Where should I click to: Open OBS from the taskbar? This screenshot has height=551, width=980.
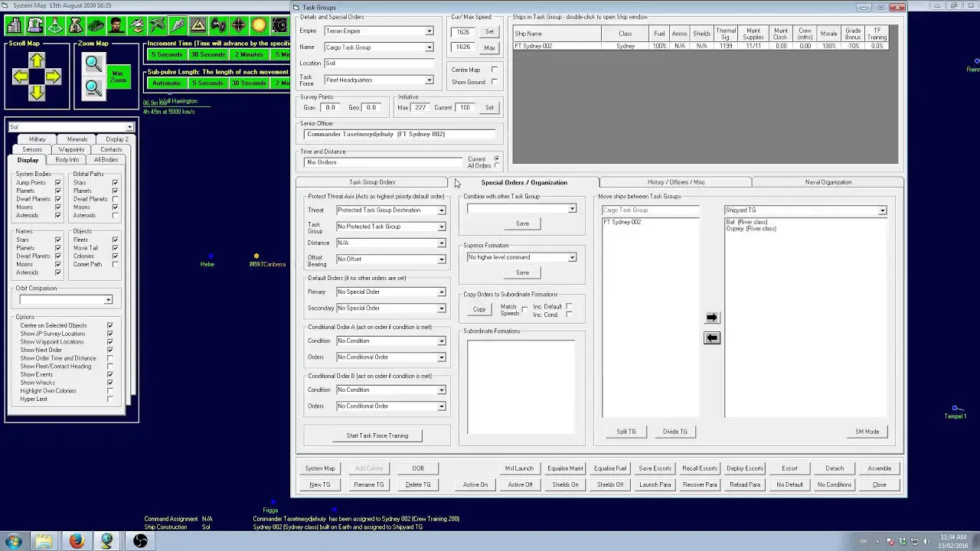140,541
